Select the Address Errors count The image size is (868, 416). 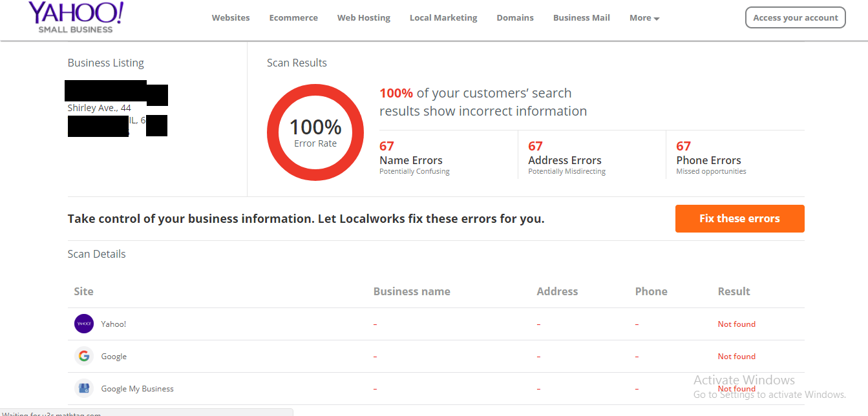535,146
